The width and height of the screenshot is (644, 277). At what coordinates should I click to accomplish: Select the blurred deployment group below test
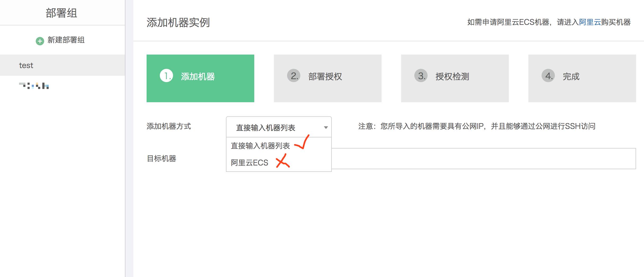(x=34, y=86)
